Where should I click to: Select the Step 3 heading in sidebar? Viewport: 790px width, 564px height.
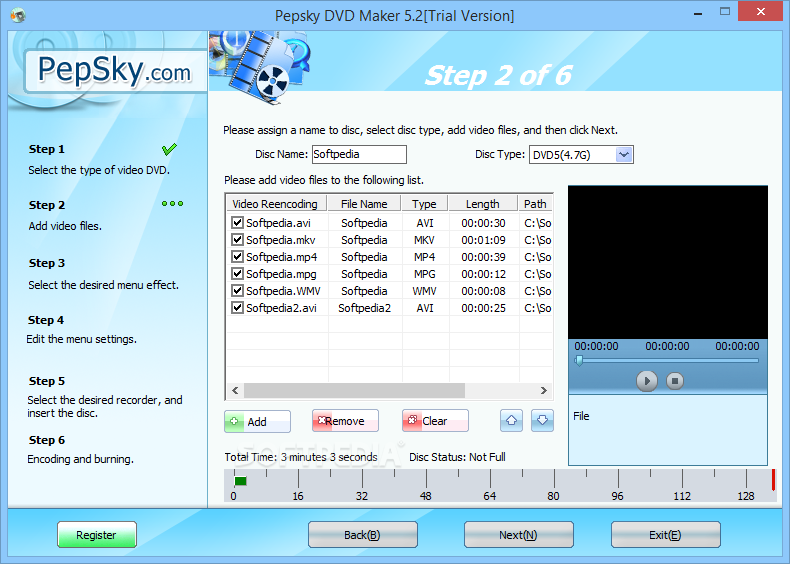[x=47, y=263]
